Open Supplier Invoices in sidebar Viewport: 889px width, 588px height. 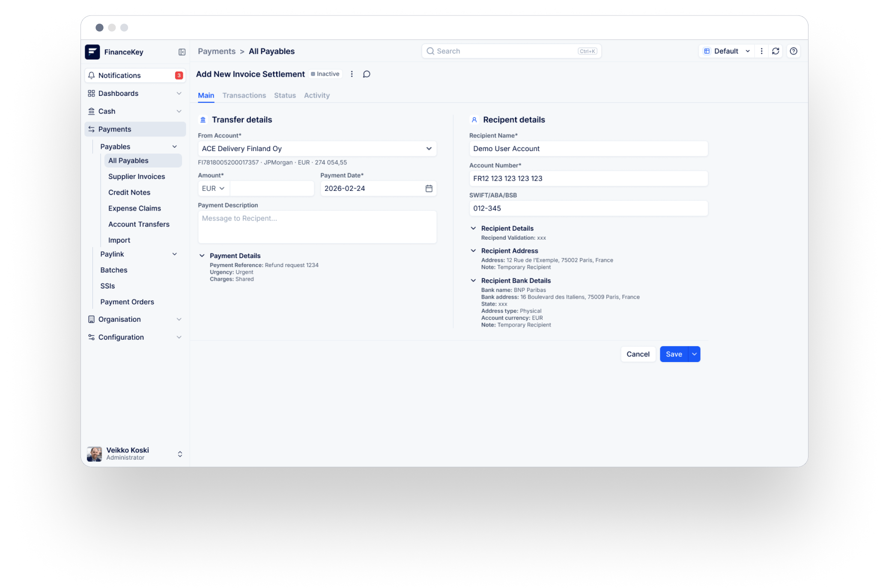(x=136, y=177)
